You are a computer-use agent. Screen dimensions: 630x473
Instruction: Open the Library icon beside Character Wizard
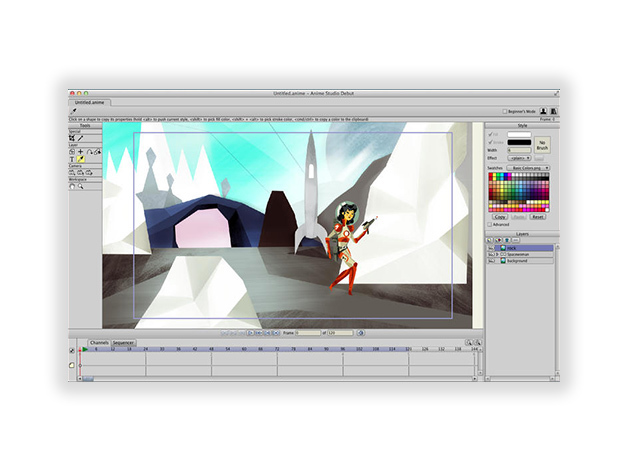(553, 111)
